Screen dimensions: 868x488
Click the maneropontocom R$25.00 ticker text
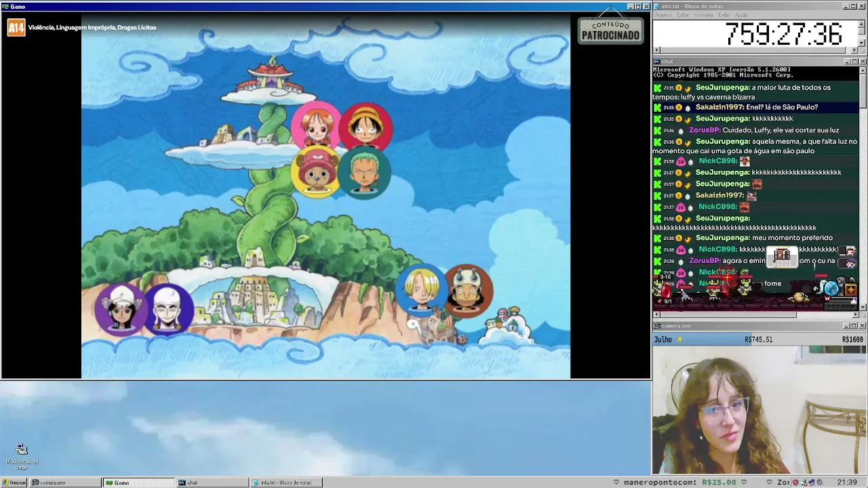click(679, 483)
